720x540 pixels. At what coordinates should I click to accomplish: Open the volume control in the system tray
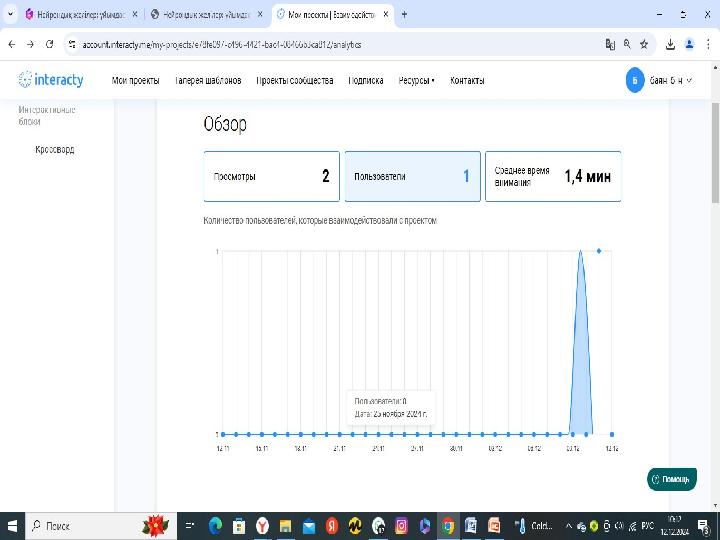click(x=619, y=526)
